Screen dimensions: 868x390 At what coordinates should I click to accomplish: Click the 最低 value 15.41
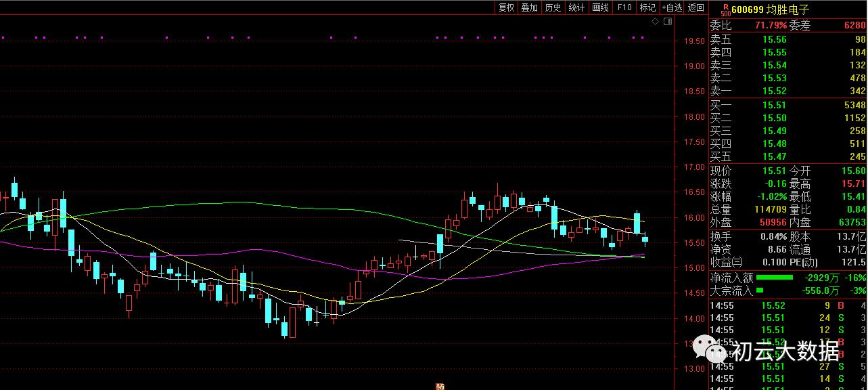point(854,196)
